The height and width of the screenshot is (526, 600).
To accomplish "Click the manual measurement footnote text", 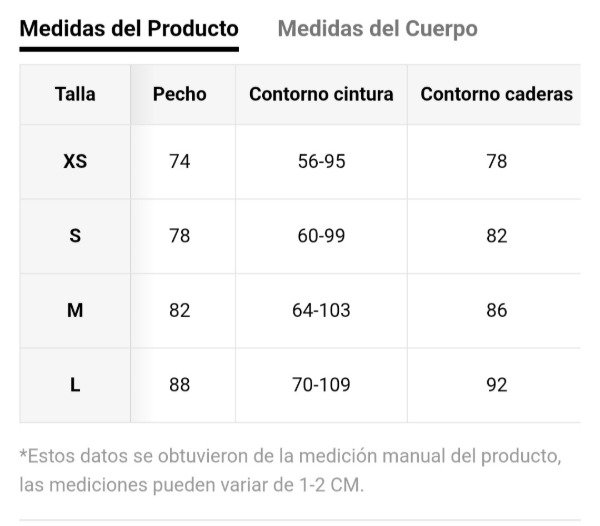I will click(290, 470).
